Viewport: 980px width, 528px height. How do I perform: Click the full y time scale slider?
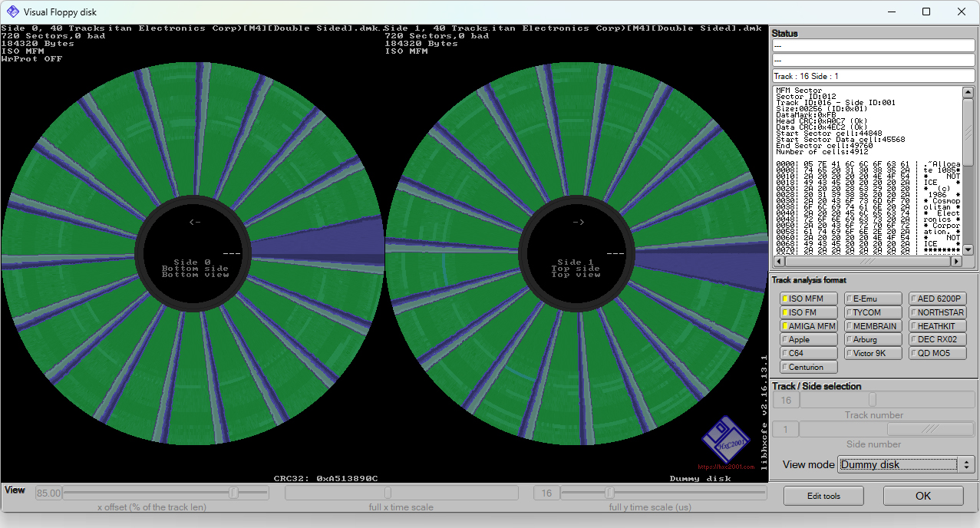610,493
